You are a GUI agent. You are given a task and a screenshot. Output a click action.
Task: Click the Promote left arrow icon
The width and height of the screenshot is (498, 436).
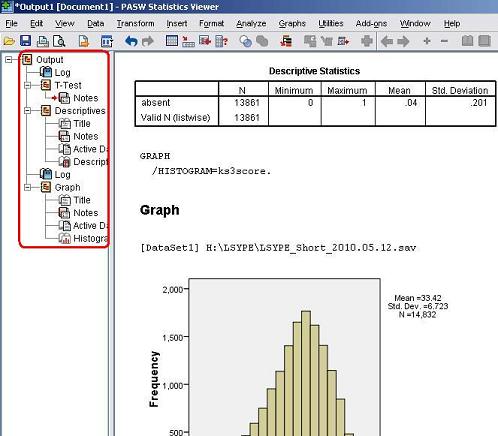(387, 41)
